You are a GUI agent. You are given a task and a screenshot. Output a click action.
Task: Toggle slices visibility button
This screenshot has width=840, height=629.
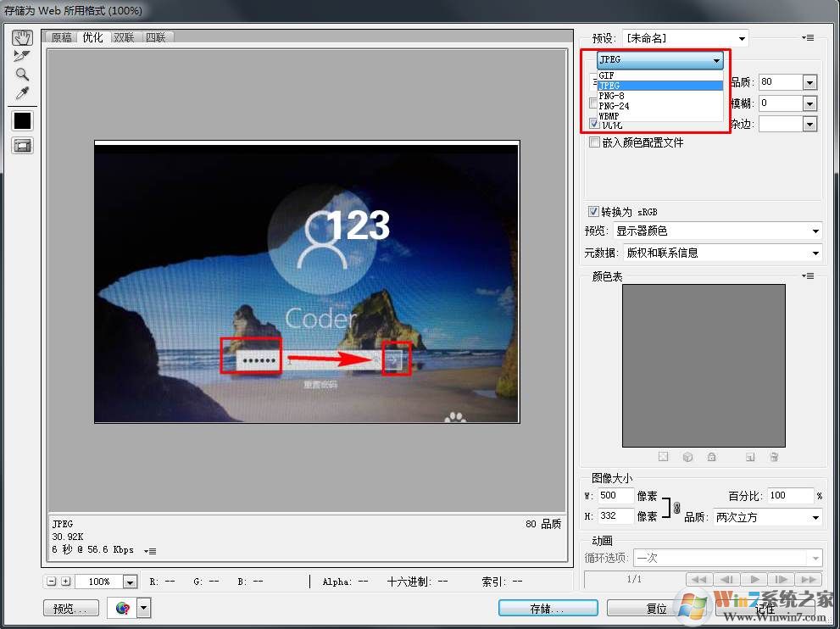pos(22,146)
